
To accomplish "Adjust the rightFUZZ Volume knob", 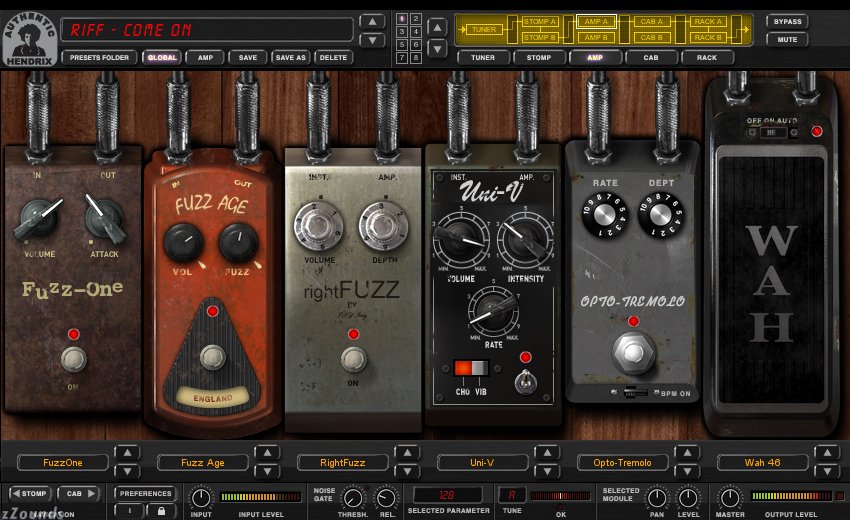I will pos(318,226).
